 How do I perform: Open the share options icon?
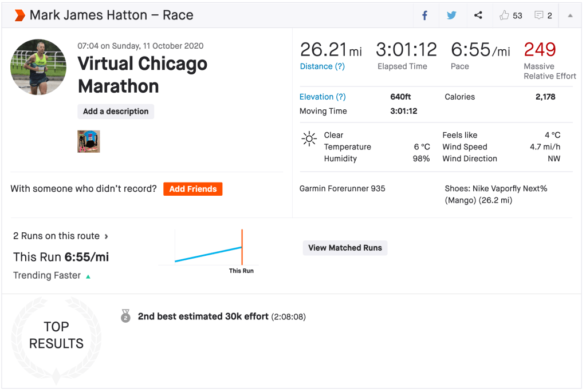[x=478, y=15]
